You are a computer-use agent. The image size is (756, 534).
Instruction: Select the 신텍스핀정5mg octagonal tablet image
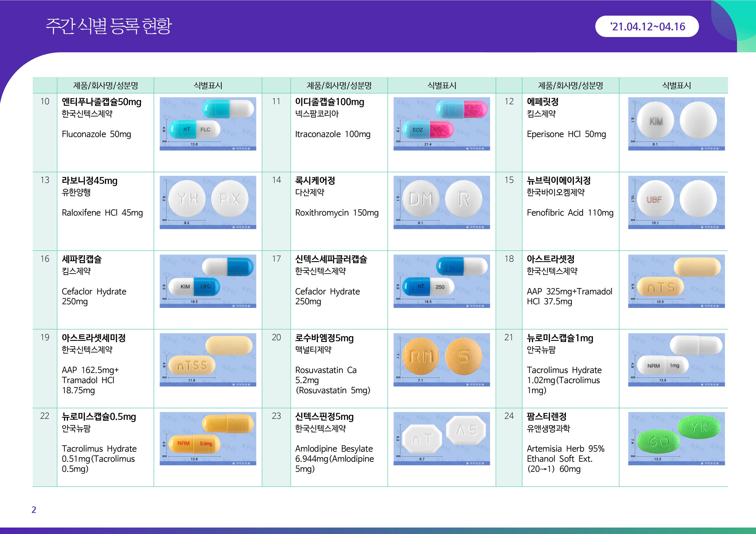pyautogui.click(x=442, y=438)
